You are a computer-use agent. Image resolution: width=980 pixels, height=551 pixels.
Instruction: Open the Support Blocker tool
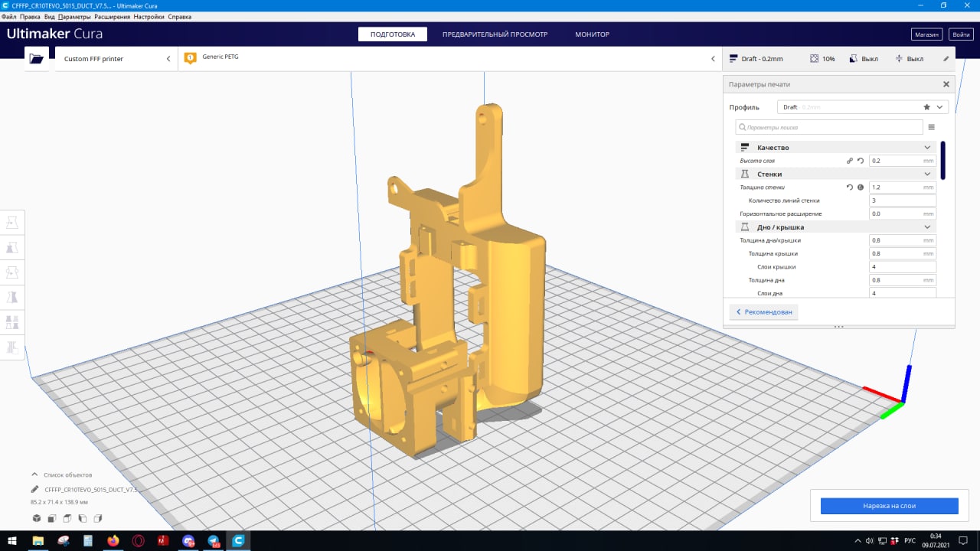point(12,347)
